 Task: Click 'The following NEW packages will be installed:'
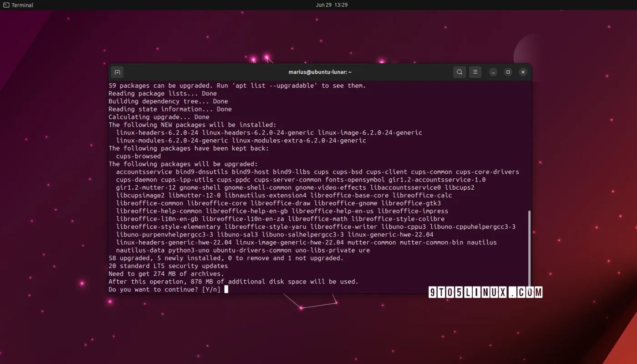pos(192,125)
